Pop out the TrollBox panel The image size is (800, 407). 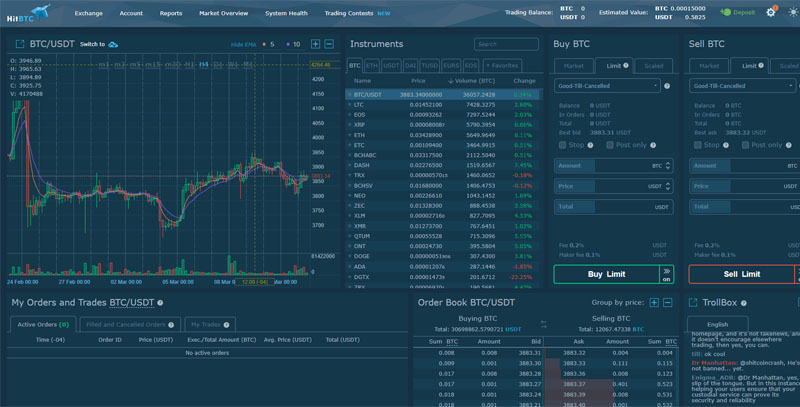[x=693, y=303]
